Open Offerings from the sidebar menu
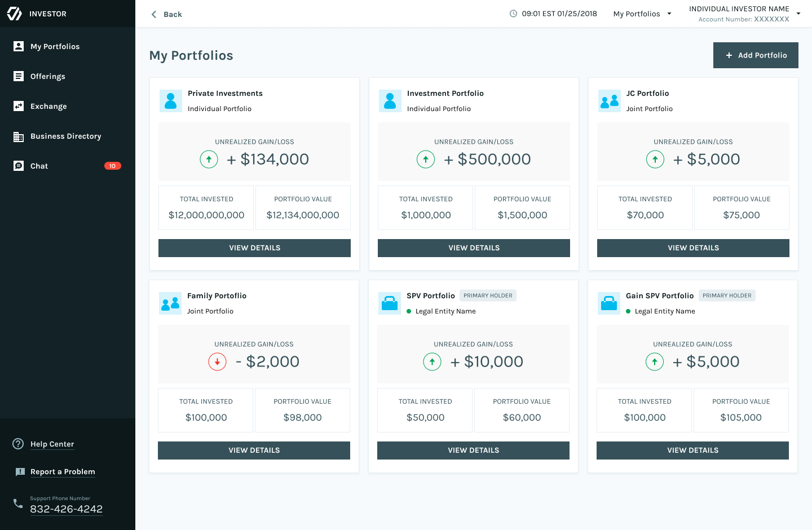 tap(48, 77)
